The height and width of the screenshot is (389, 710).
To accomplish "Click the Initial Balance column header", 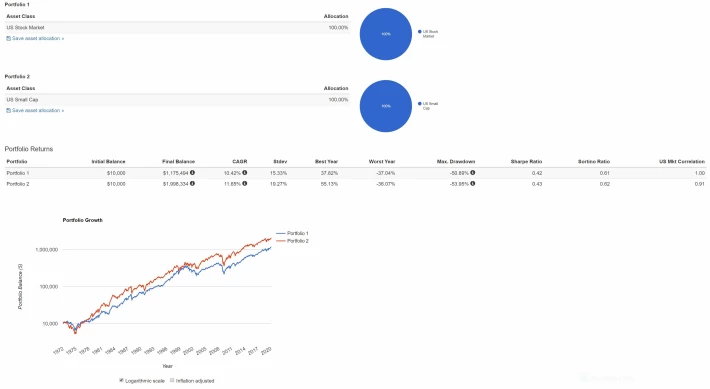I will 108,162.
